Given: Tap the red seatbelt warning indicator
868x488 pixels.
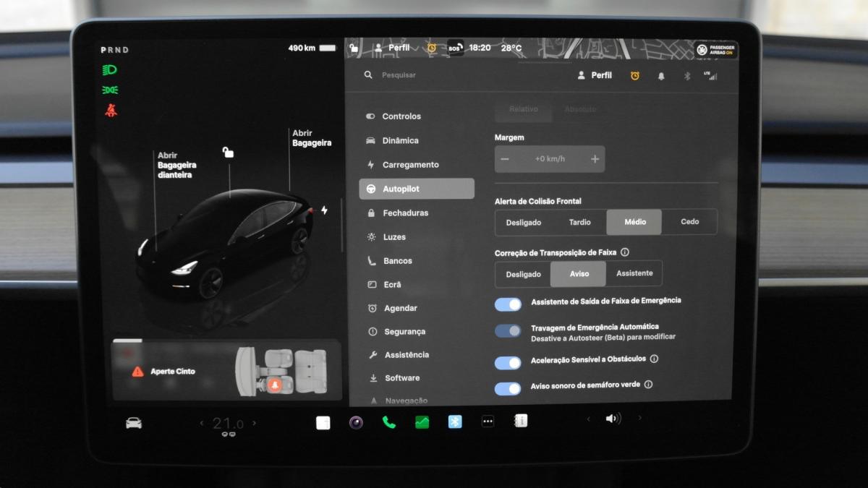Looking at the screenshot, I should tap(111, 110).
